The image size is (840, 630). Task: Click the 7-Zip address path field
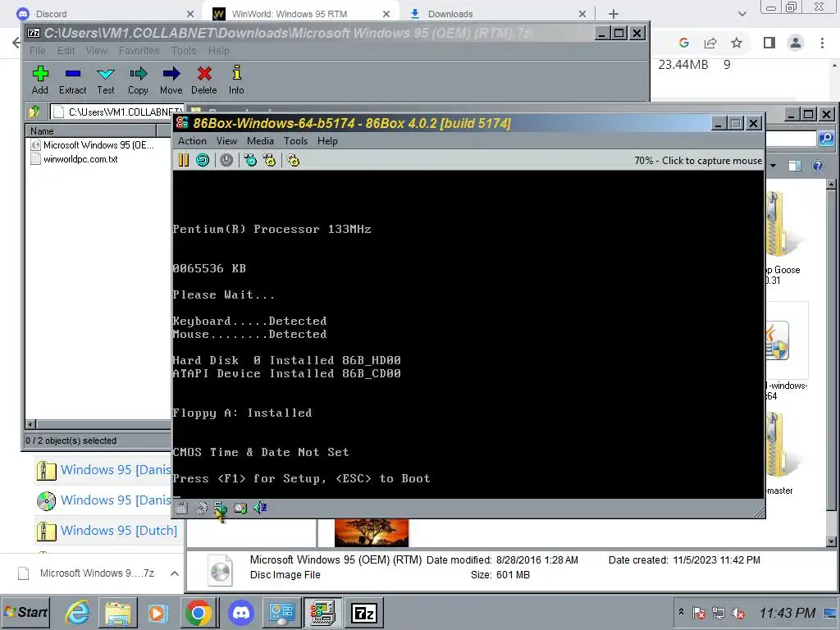point(116,112)
